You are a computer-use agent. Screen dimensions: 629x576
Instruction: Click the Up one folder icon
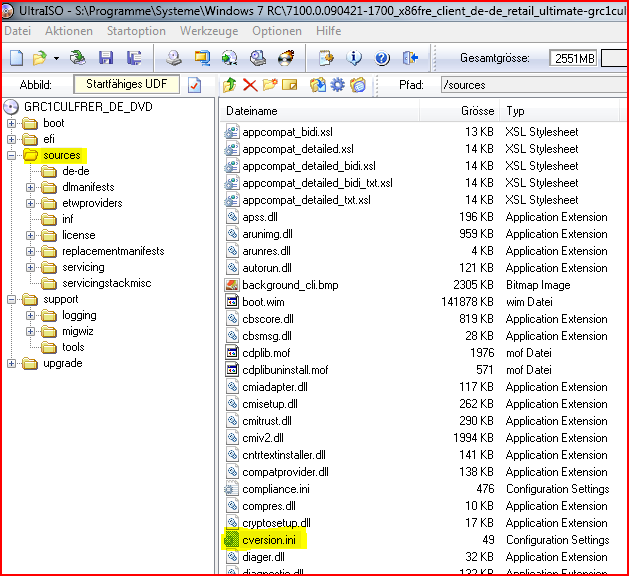(230, 85)
